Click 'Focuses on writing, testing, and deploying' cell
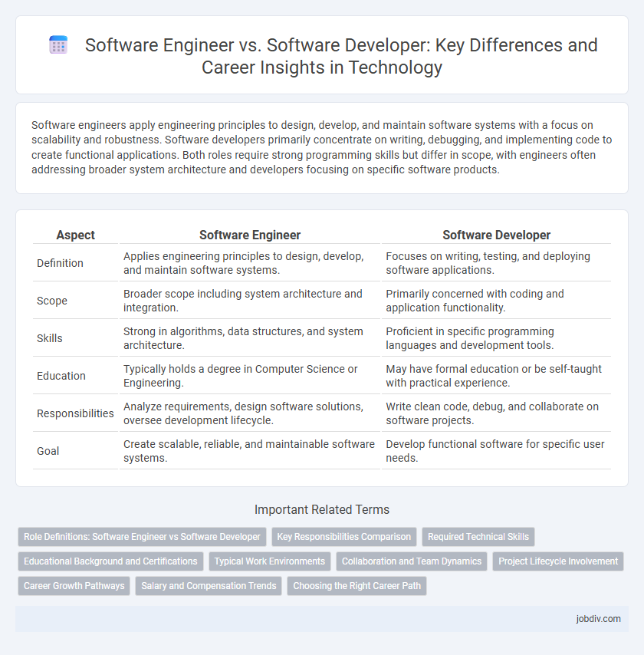This screenshot has width=644, height=655. 496,263
